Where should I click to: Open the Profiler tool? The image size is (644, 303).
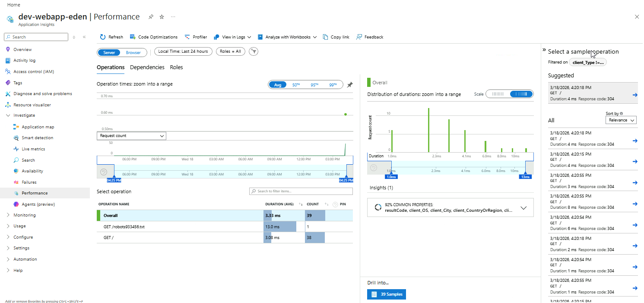(x=196, y=37)
